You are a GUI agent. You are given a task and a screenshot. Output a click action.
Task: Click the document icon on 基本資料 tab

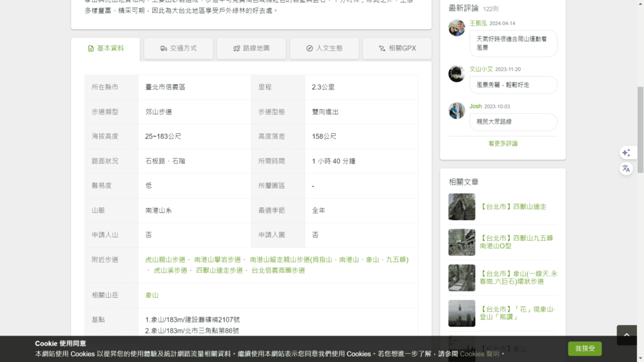point(91,48)
